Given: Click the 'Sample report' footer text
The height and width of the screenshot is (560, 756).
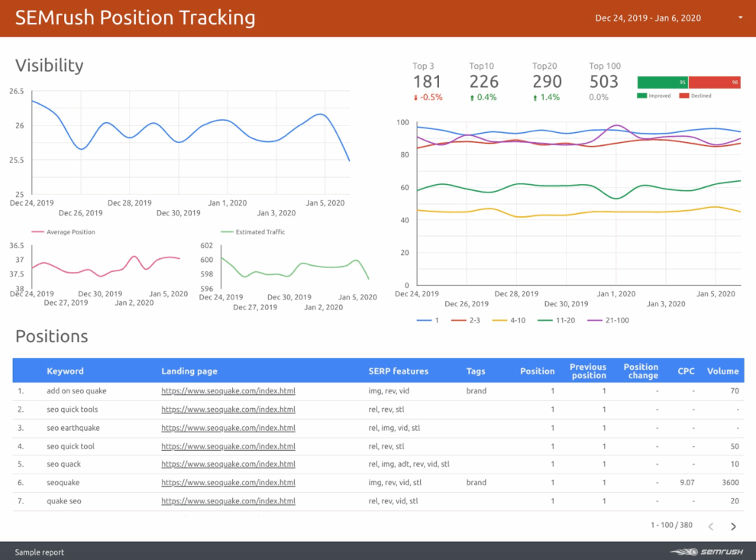Looking at the screenshot, I should [x=39, y=552].
